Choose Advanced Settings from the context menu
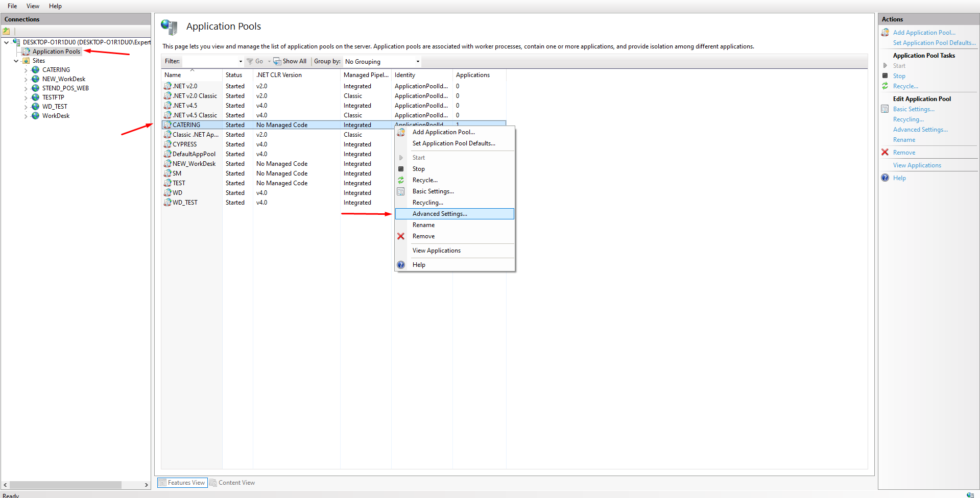 440,214
